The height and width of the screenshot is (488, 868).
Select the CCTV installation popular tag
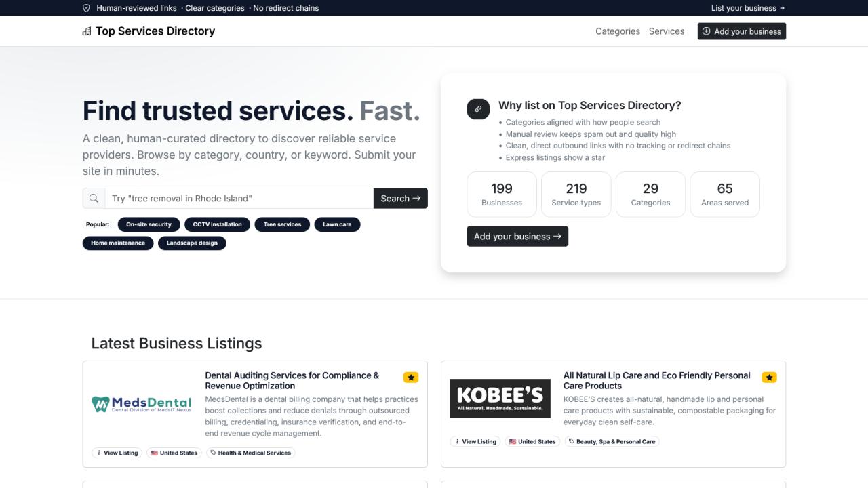coord(217,224)
